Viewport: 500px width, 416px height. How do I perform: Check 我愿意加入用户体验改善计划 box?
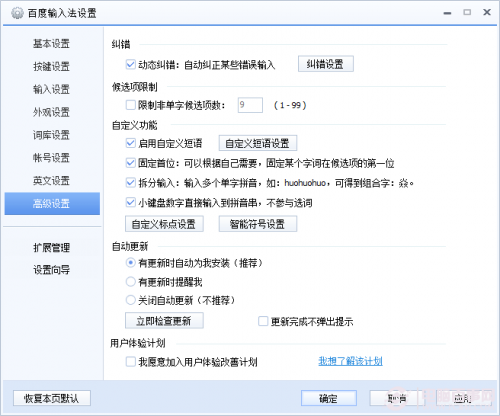(130, 362)
